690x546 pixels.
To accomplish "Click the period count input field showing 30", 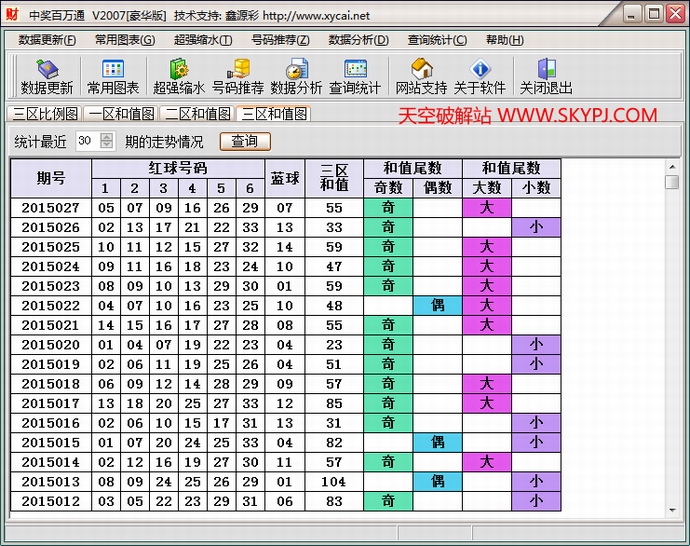I will click(86, 141).
